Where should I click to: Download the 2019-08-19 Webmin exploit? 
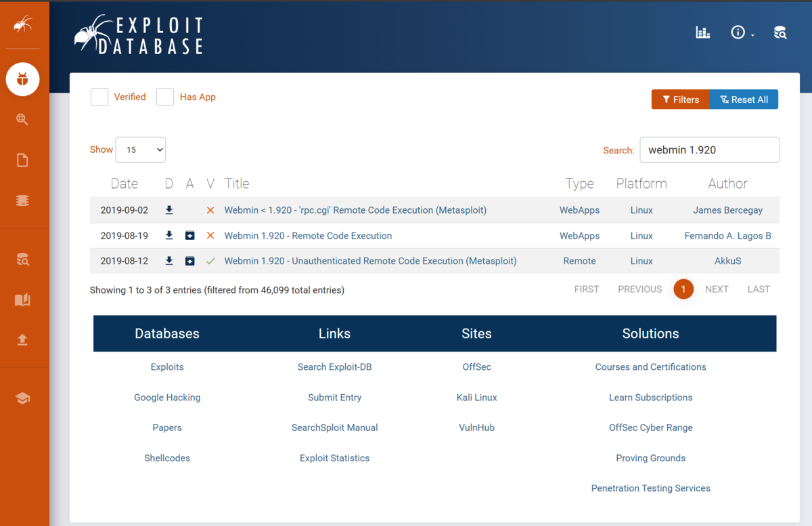pos(169,236)
